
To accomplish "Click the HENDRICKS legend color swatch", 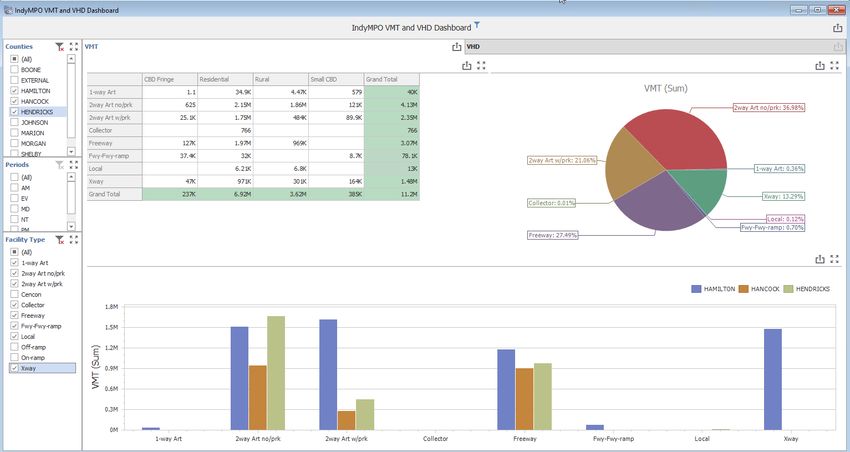I will (x=788, y=289).
